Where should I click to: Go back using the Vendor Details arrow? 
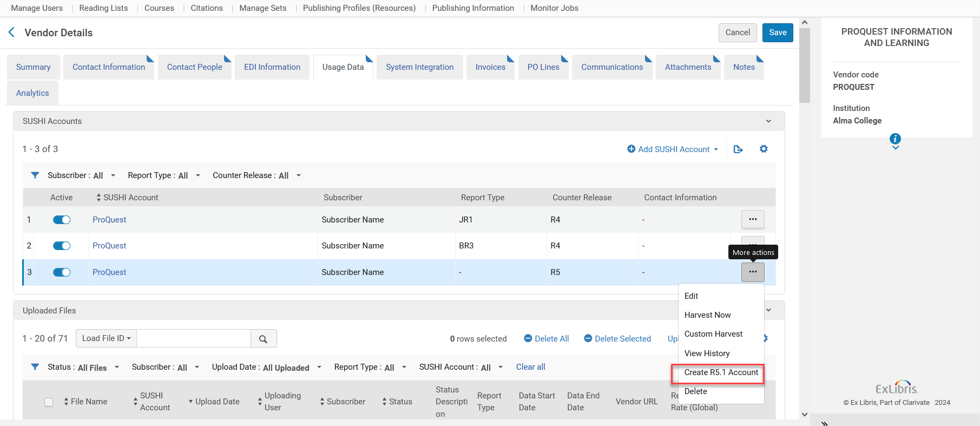tap(11, 32)
